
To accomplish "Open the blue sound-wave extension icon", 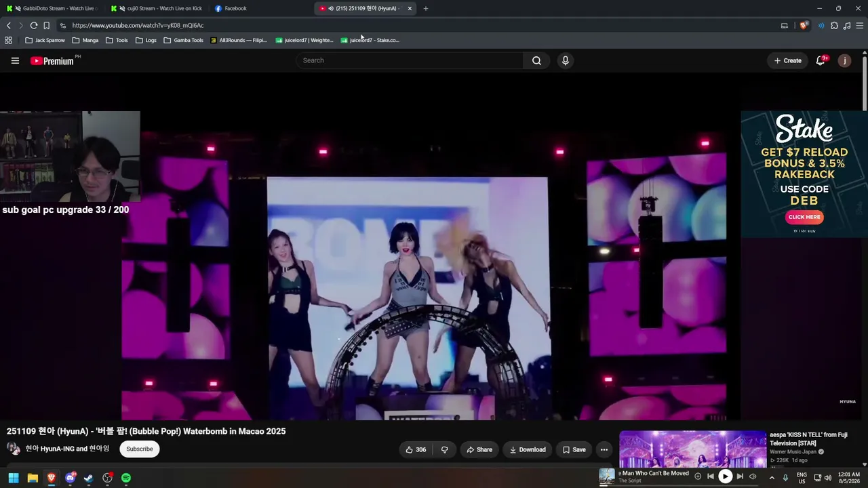I will (821, 26).
